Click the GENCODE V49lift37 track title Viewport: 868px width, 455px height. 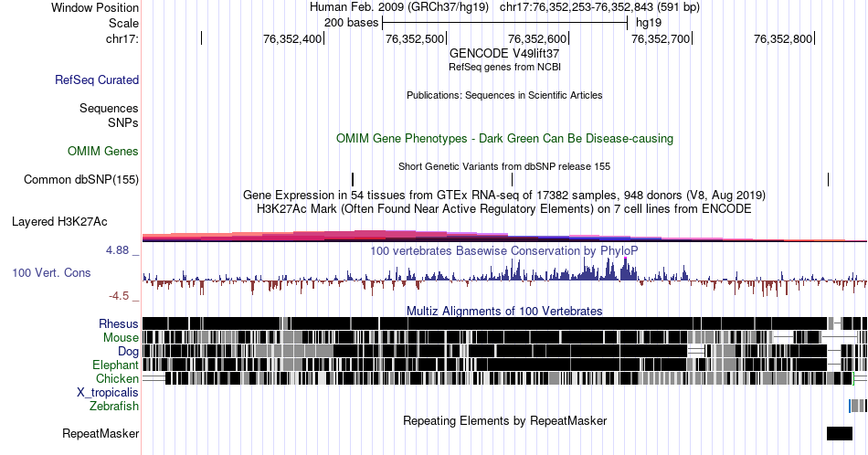[504, 54]
